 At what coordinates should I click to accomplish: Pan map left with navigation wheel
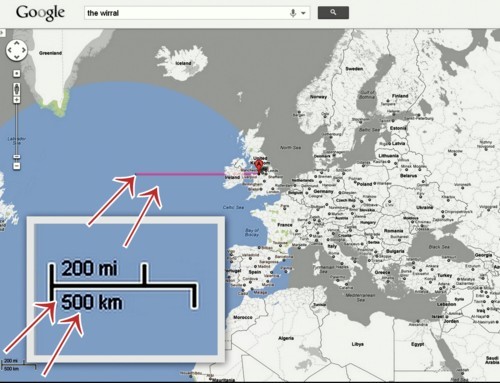tap(10, 50)
